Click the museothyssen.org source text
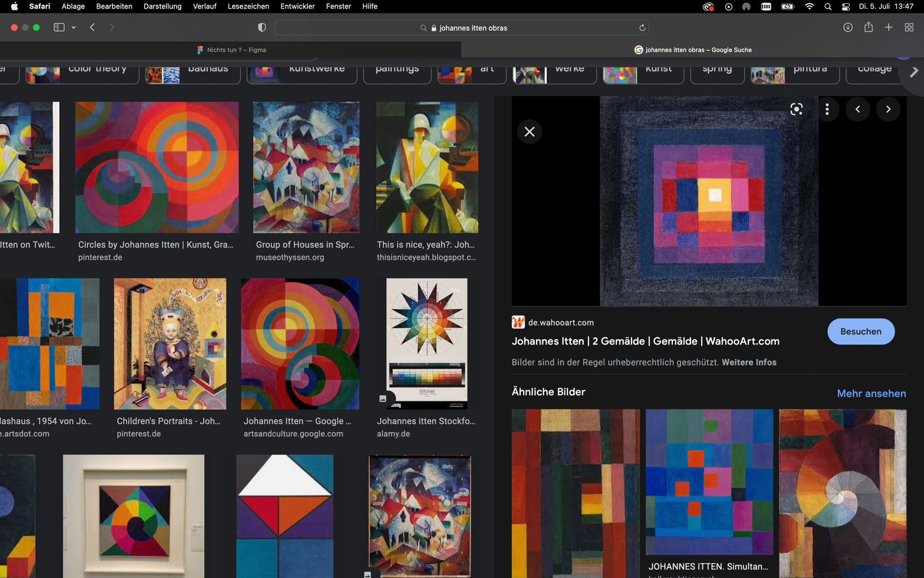Image resolution: width=924 pixels, height=578 pixels. (x=290, y=257)
